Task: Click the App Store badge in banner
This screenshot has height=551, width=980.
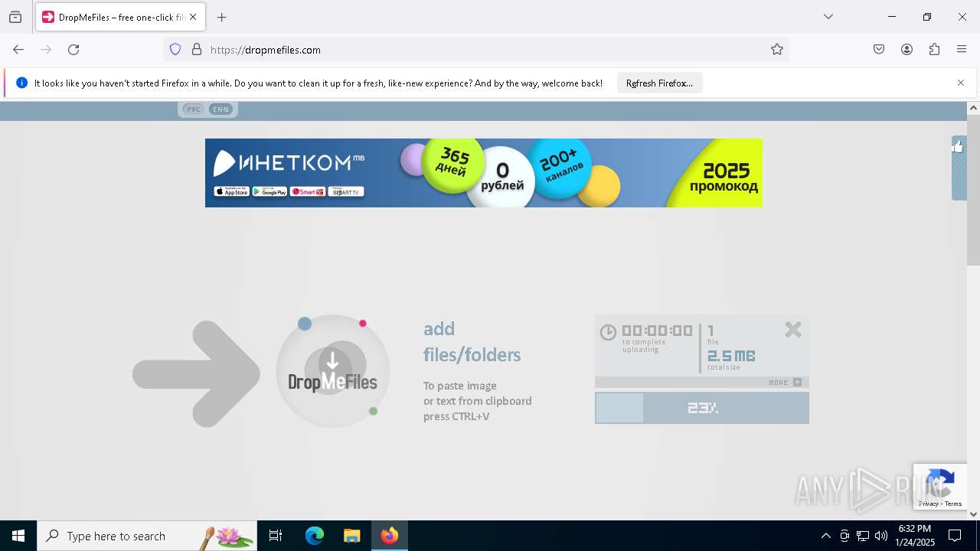Action: tap(231, 192)
